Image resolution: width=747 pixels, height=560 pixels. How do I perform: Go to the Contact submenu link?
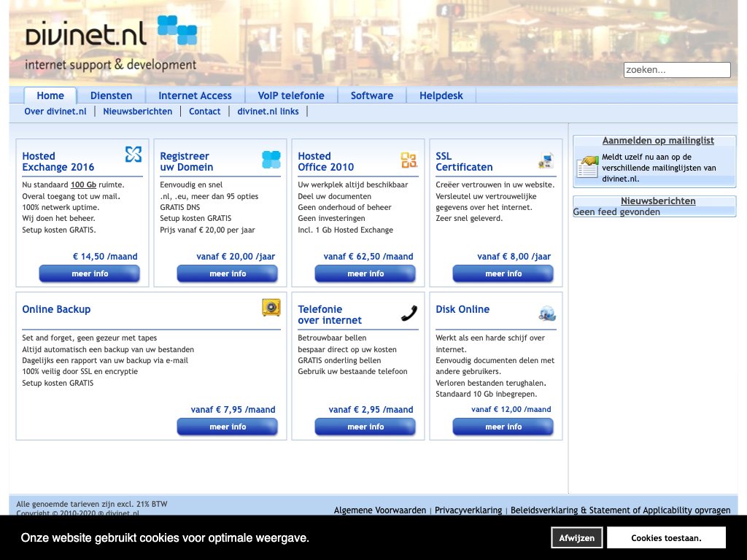click(204, 112)
